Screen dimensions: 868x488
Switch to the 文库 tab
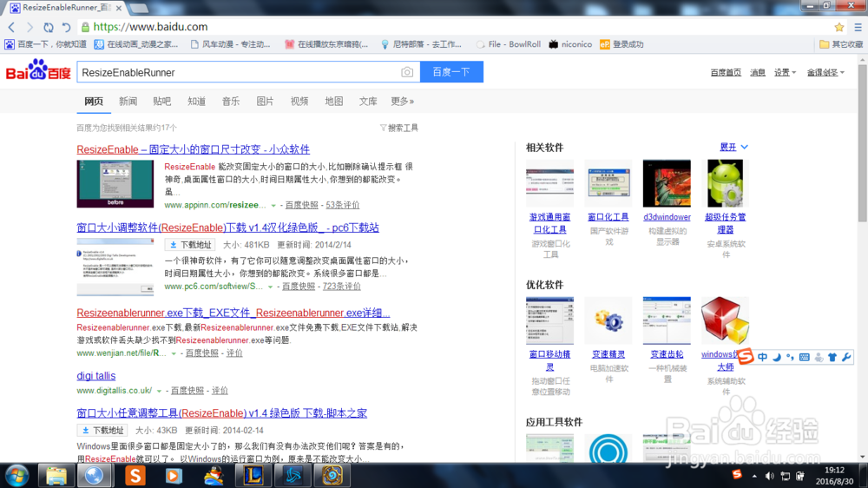367,102
